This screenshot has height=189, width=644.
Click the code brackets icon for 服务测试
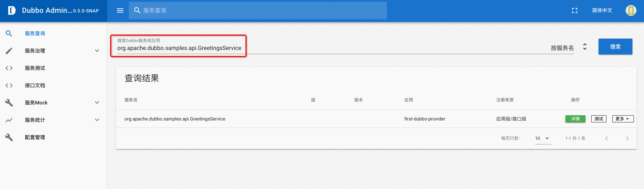pyautogui.click(x=9, y=68)
